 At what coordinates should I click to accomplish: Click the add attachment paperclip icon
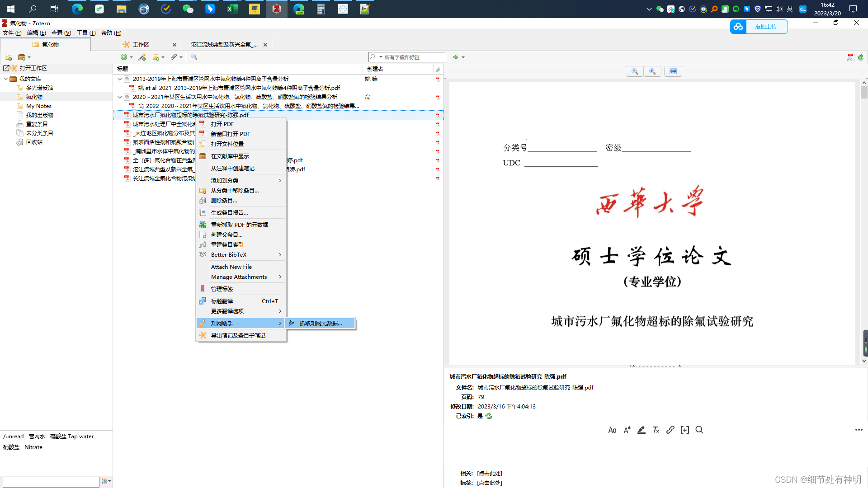tap(174, 57)
